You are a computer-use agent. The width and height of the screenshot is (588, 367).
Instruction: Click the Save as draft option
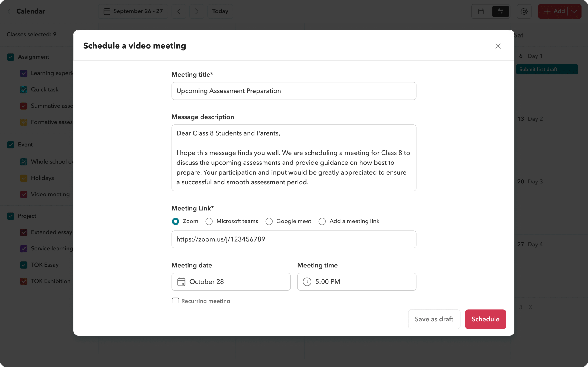coord(434,319)
